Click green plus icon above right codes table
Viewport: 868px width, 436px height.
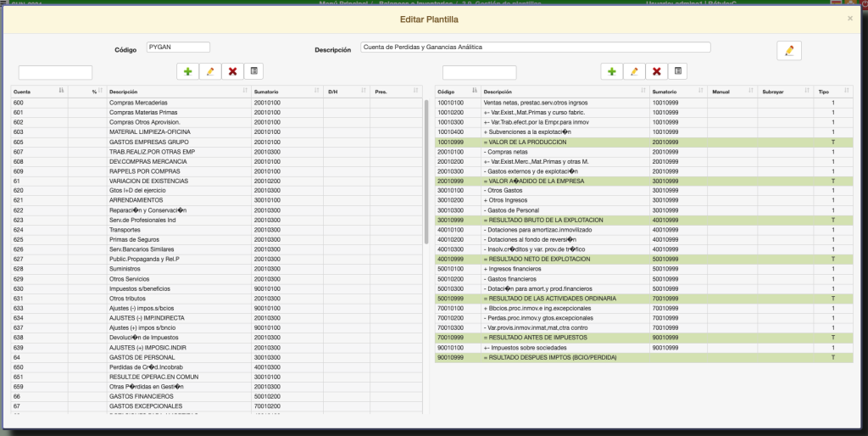tap(612, 72)
